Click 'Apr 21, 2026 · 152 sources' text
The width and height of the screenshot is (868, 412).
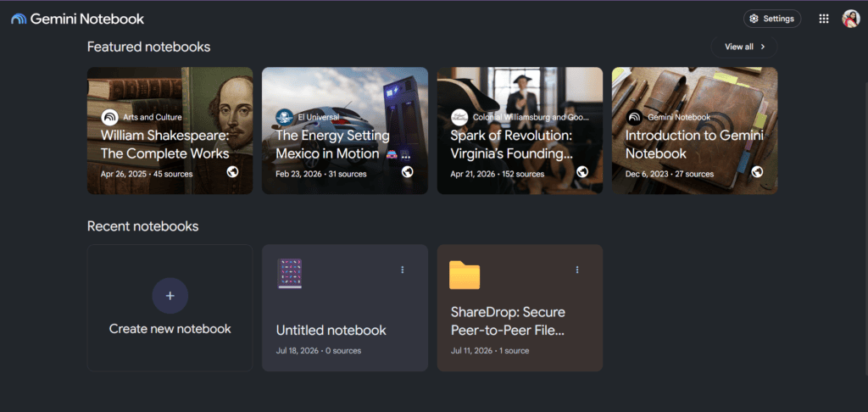click(x=497, y=174)
